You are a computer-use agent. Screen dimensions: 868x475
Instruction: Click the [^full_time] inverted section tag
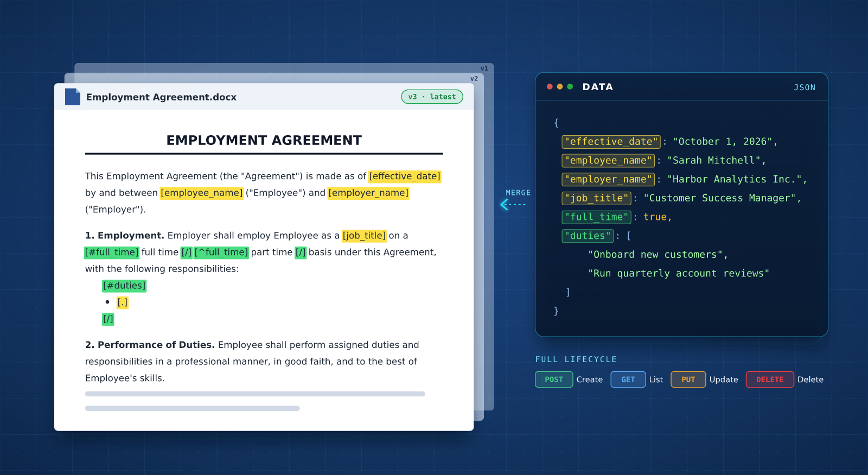(x=221, y=252)
